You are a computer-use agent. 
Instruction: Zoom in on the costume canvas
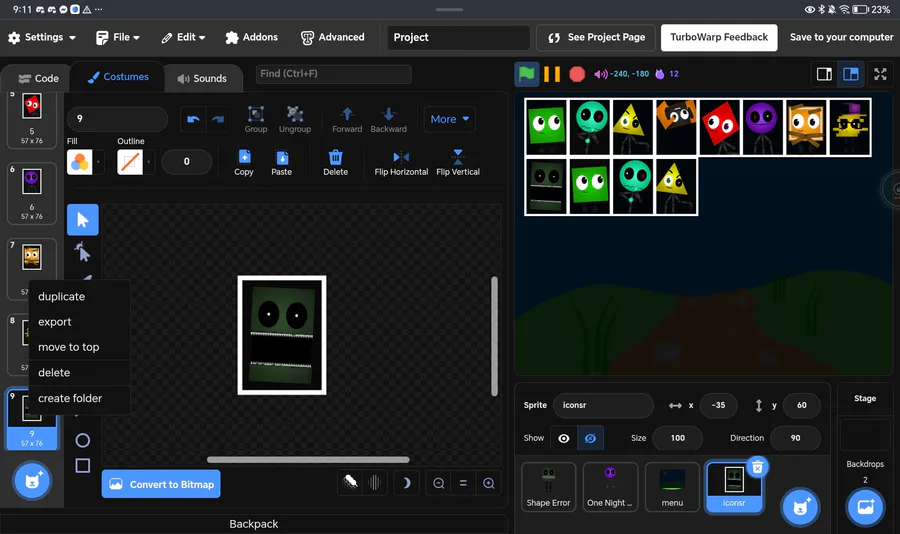488,483
